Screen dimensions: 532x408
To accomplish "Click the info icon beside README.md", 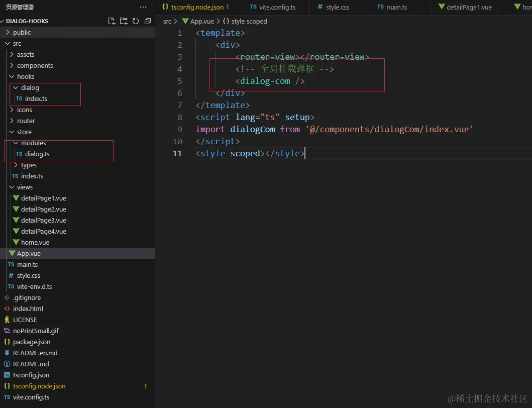I will click(x=7, y=364).
